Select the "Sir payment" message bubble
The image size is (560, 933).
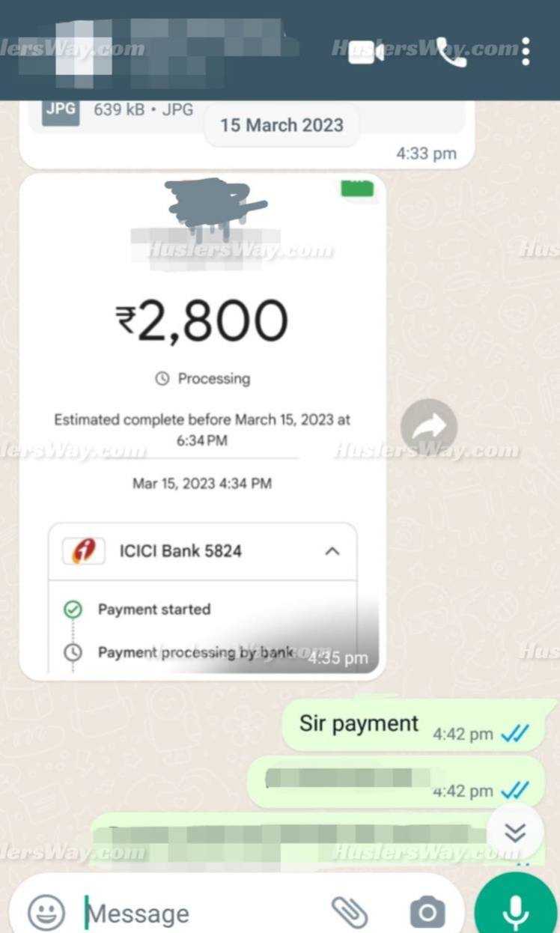pos(413,725)
